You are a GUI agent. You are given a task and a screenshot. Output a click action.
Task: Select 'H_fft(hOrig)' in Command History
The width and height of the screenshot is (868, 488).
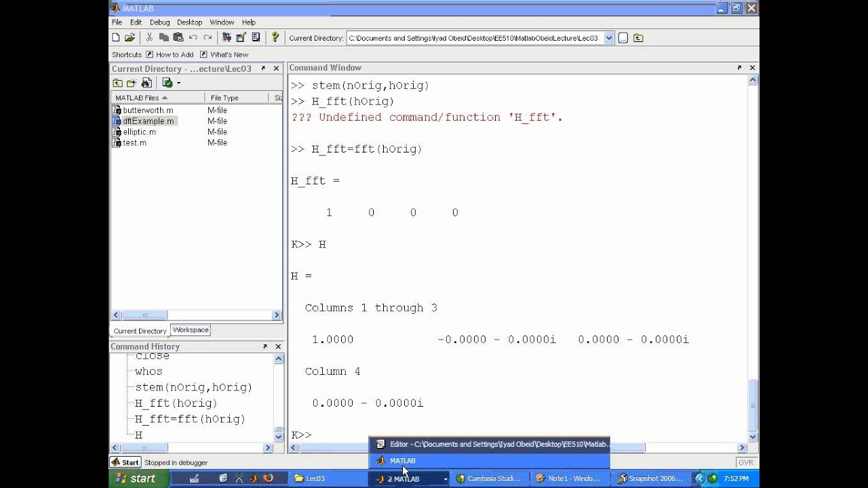[176, 403]
